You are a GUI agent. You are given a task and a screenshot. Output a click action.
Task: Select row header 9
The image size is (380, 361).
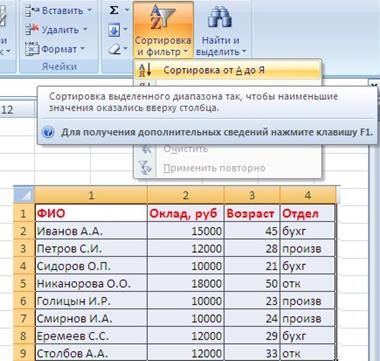click(24, 353)
